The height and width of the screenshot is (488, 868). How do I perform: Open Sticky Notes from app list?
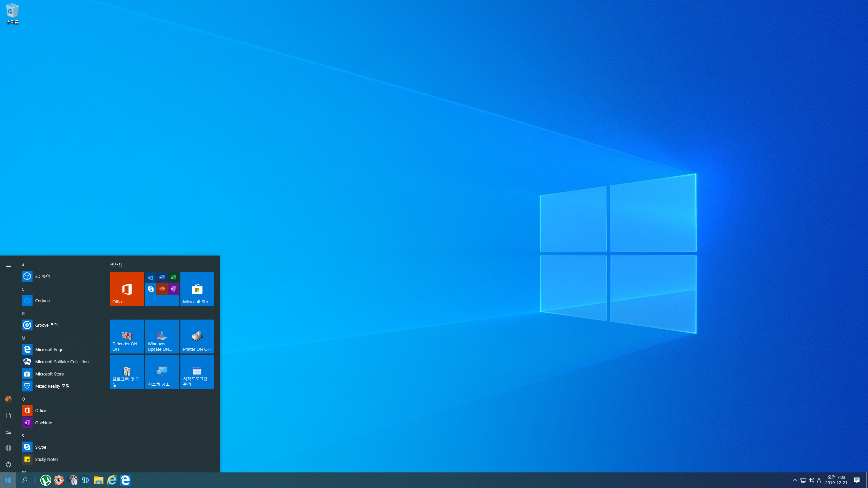pos(46,459)
